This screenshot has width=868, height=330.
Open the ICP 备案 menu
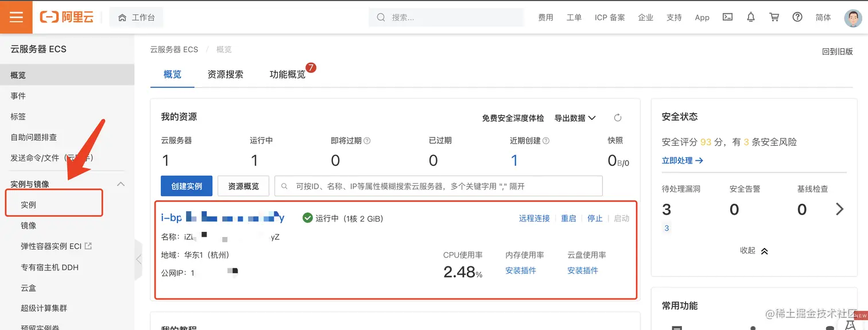(610, 17)
